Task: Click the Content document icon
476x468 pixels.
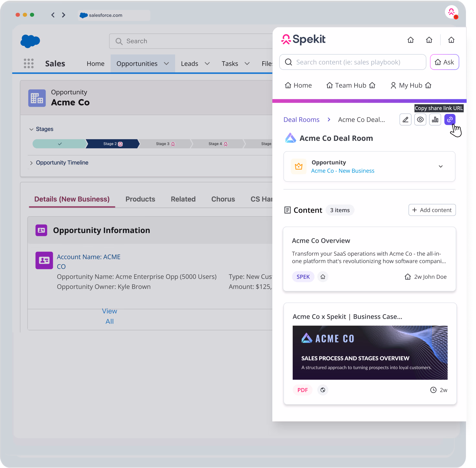Action: pos(288,210)
